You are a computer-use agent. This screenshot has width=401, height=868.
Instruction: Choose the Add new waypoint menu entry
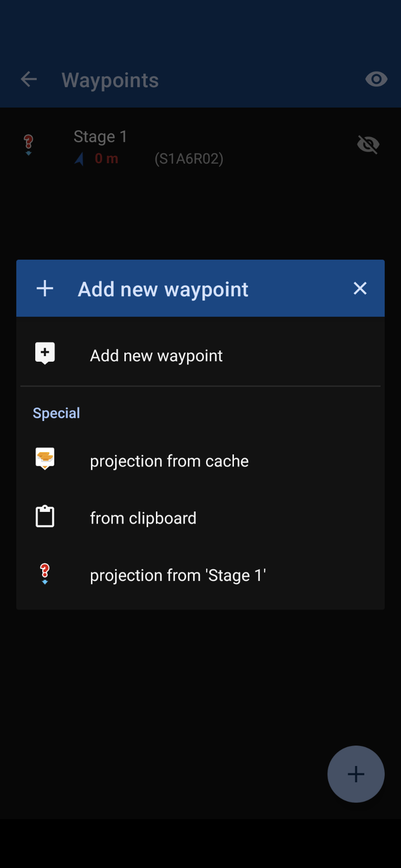click(x=156, y=356)
